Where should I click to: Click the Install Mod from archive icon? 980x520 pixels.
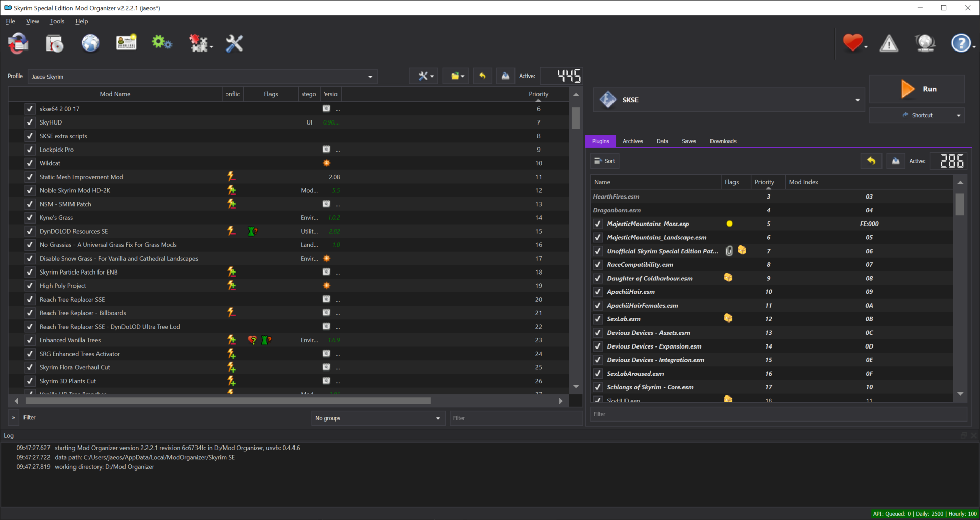click(55, 43)
